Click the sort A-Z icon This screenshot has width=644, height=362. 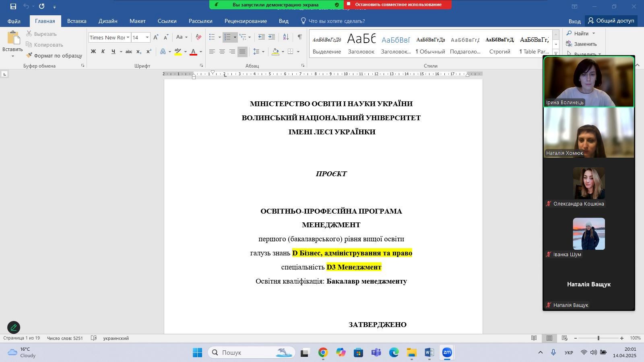pyautogui.click(x=286, y=37)
